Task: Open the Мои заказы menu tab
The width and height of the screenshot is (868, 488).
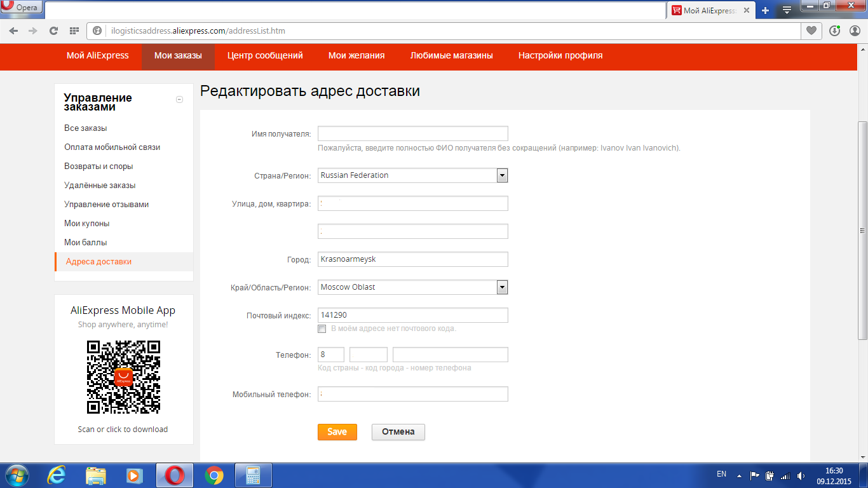Action: click(x=178, y=55)
